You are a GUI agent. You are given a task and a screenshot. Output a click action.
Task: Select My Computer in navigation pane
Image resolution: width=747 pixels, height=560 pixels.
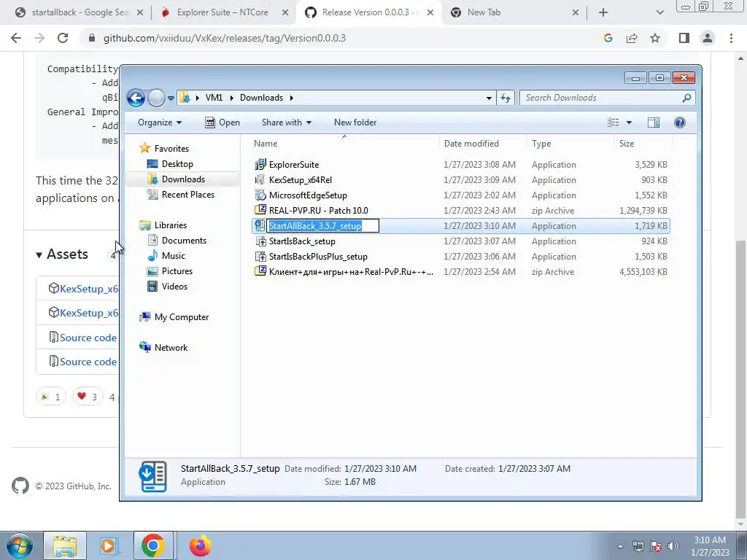point(181,317)
